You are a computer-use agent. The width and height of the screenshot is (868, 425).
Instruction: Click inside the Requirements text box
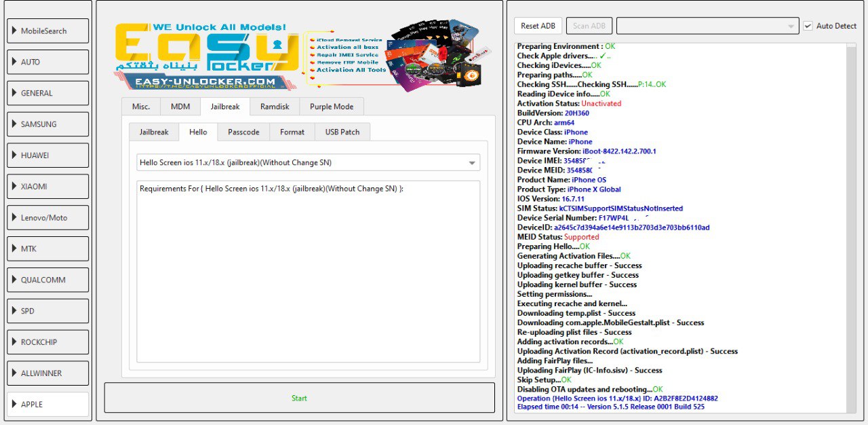click(308, 272)
